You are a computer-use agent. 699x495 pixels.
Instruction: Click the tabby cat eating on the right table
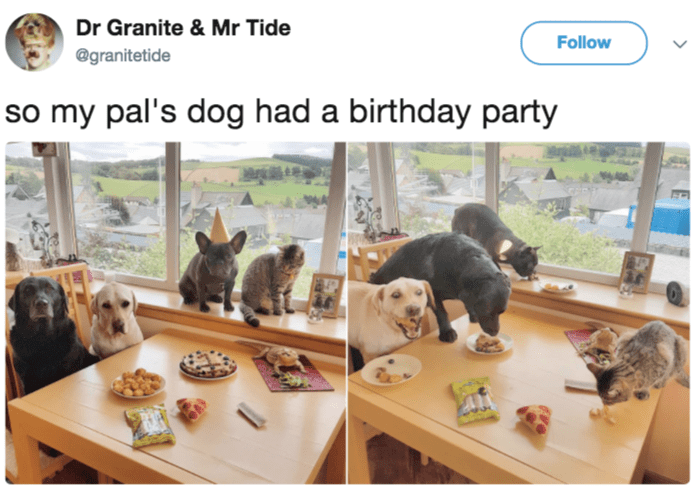coord(637,362)
